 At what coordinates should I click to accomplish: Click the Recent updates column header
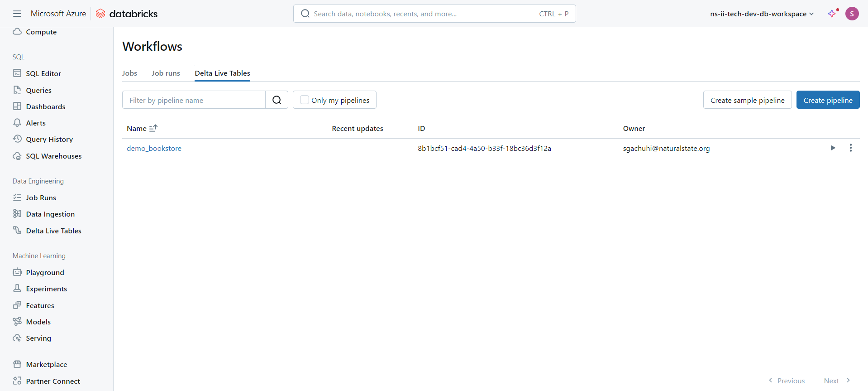click(x=358, y=128)
